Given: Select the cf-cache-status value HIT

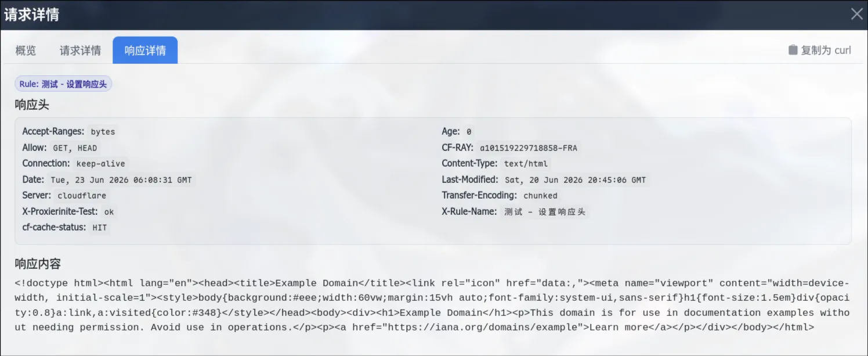Looking at the screenshot, I should pos(100,228).
